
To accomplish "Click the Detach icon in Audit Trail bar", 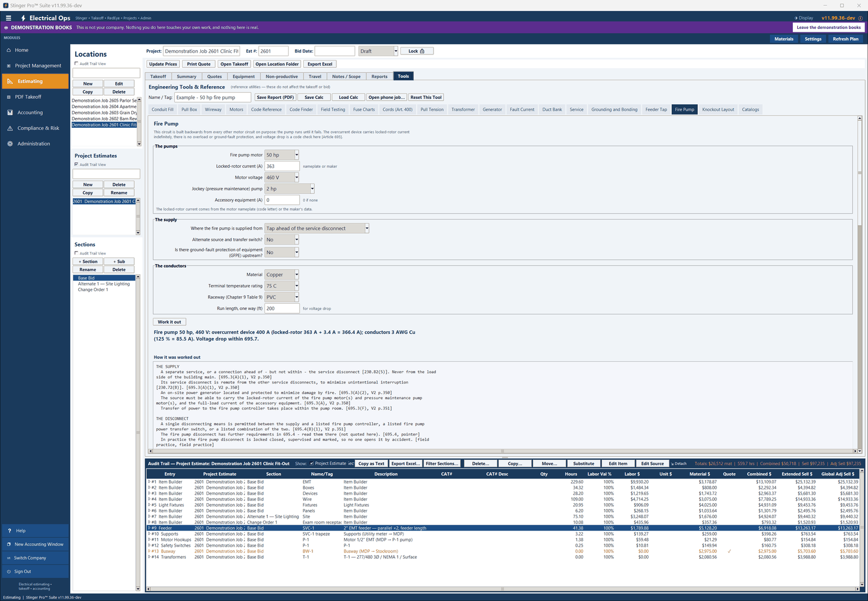I will coord(672,463).
